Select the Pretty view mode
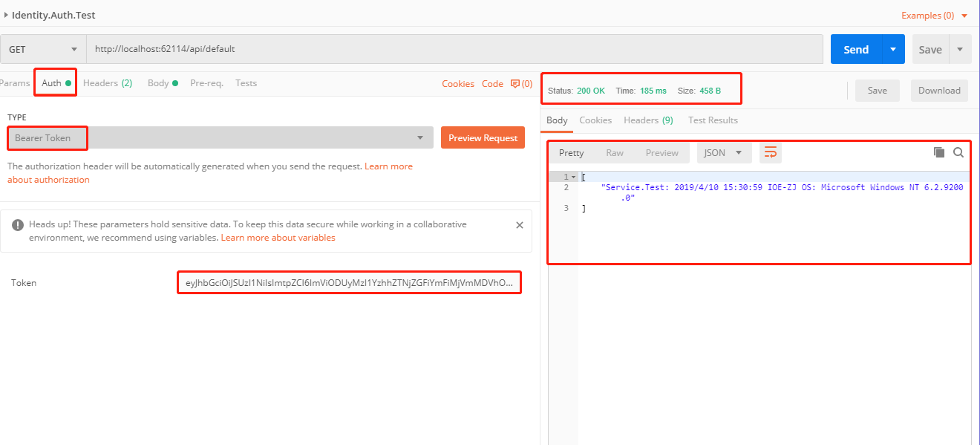Viewport: 980px width, 445px height. 572,153
